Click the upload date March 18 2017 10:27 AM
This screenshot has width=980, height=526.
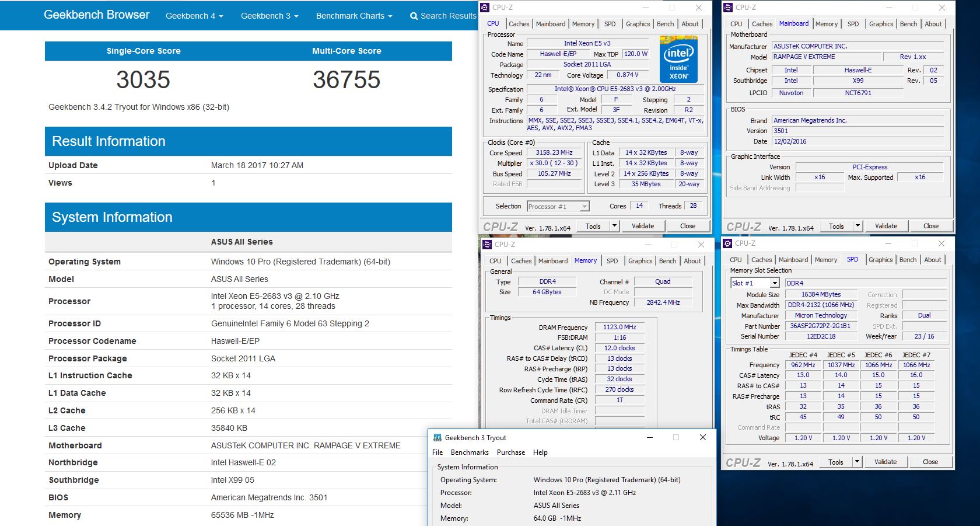point(257,165)
